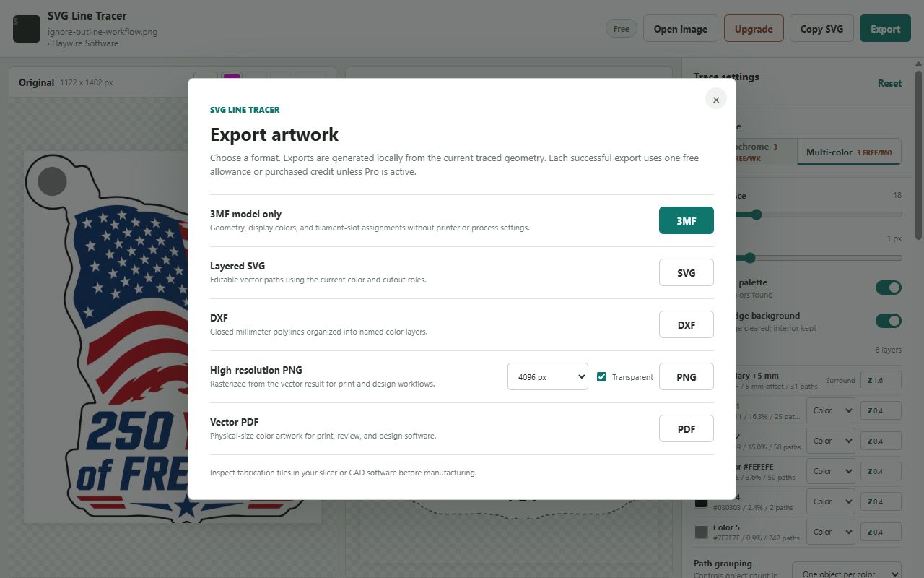This screenshot has height=578, width=924.
Task: Click the 'Layered SVG' heading
Action: [x=237, y=266]
